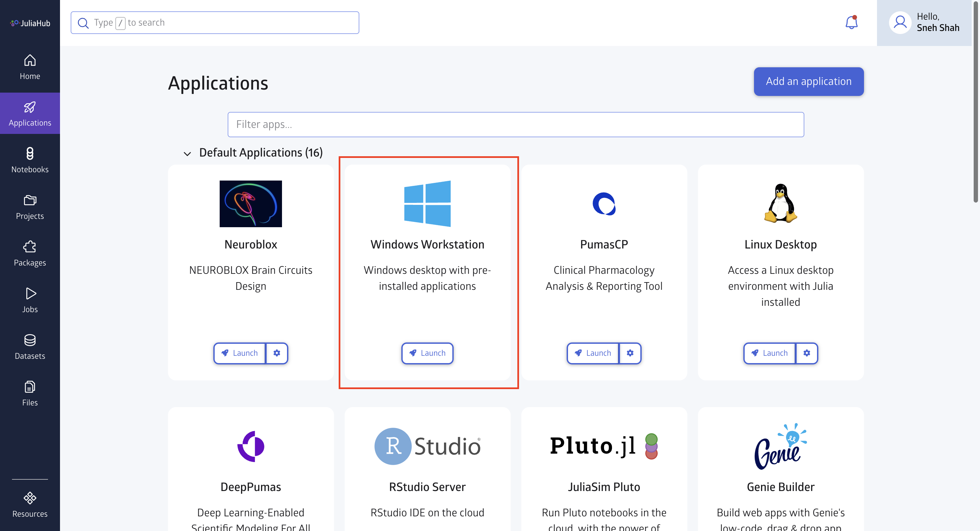The width and height of the screenshot is (980, 531).
Task: Go to Home in sidebar
Action: coord(30,67)
